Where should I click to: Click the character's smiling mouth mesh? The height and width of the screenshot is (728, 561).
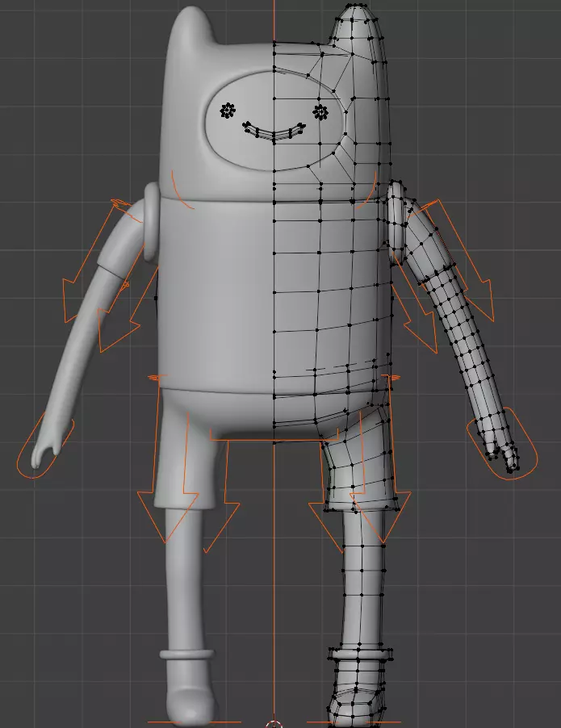(274, 131)
